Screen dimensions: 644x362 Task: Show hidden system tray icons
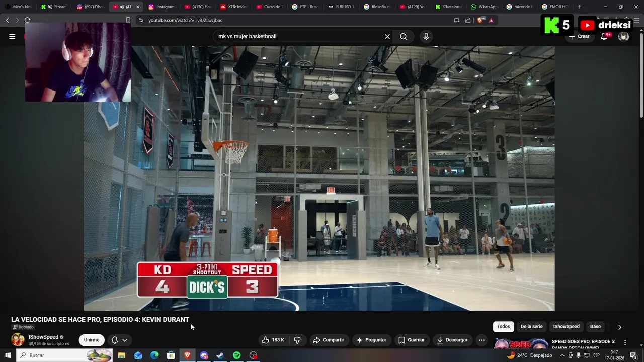pos(562,355)
